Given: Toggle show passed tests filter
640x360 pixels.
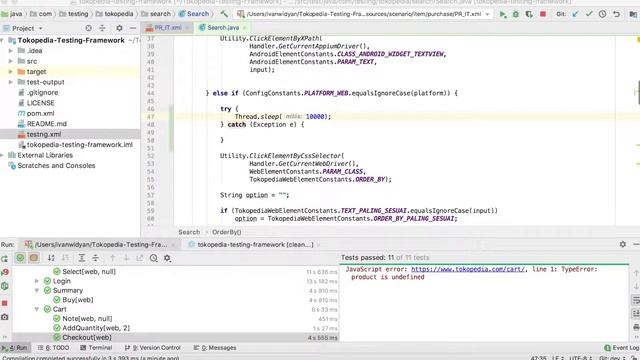Looking at the screenshot, I should (x=20, y=258).
